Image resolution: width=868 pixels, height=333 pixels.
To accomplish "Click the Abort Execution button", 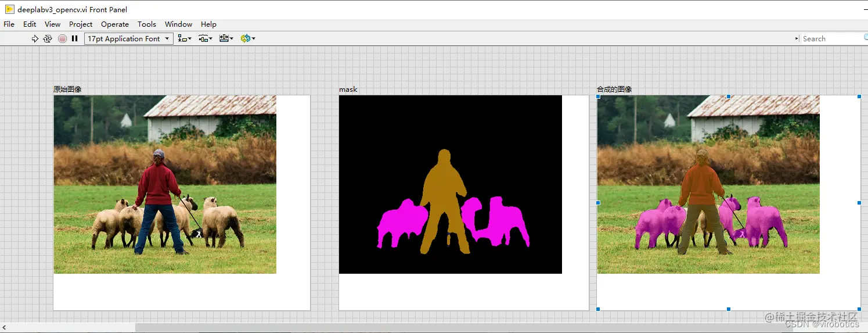I will point(63,38).
